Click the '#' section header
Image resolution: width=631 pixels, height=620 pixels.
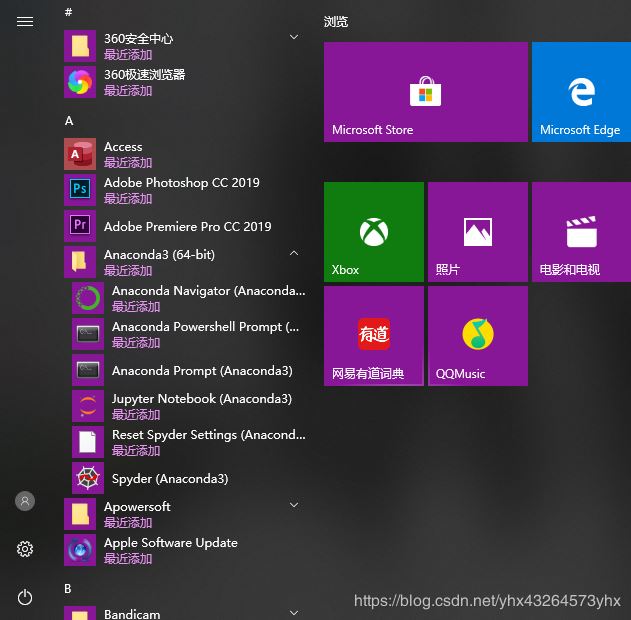point(68,12)
